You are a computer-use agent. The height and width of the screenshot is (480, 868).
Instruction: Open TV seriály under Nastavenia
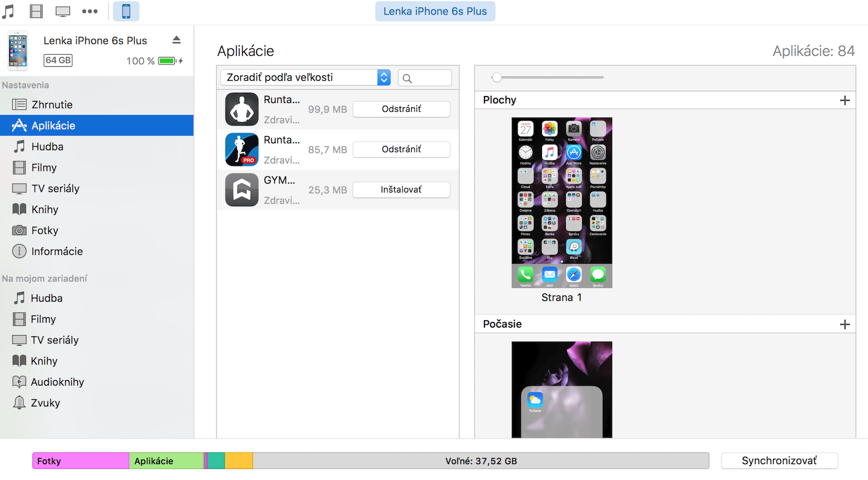coord(97,188)
